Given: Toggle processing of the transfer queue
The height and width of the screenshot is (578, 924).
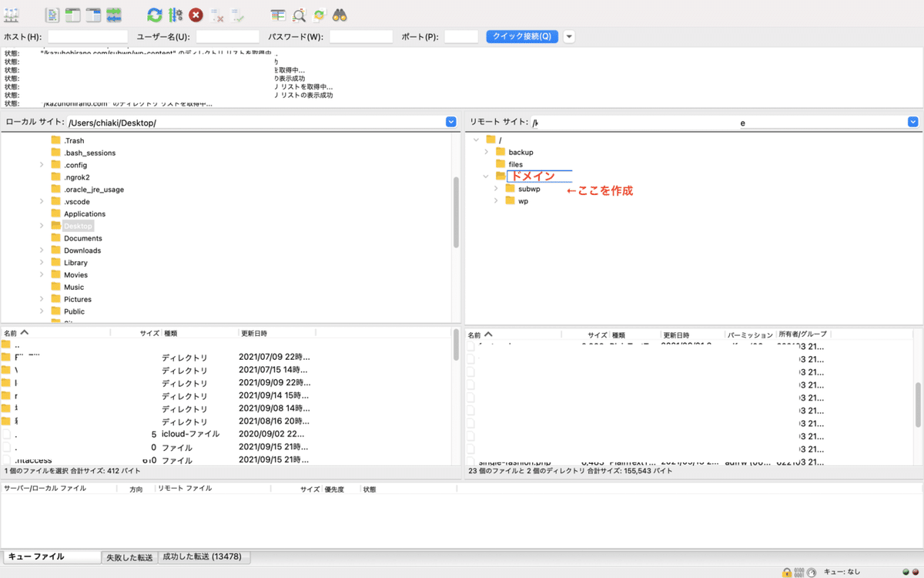Looking at the screenshot, I should [x=174, y=14].
